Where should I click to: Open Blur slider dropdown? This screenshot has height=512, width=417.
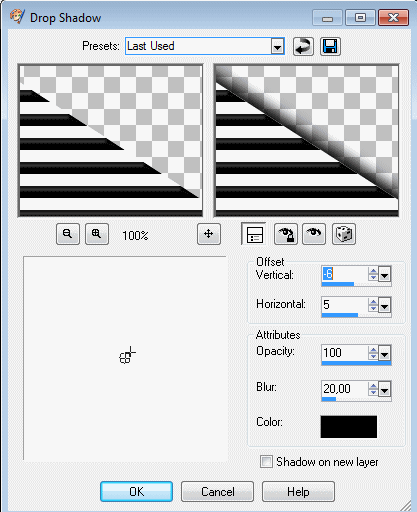pyautogui.click(x=385, y=389)
